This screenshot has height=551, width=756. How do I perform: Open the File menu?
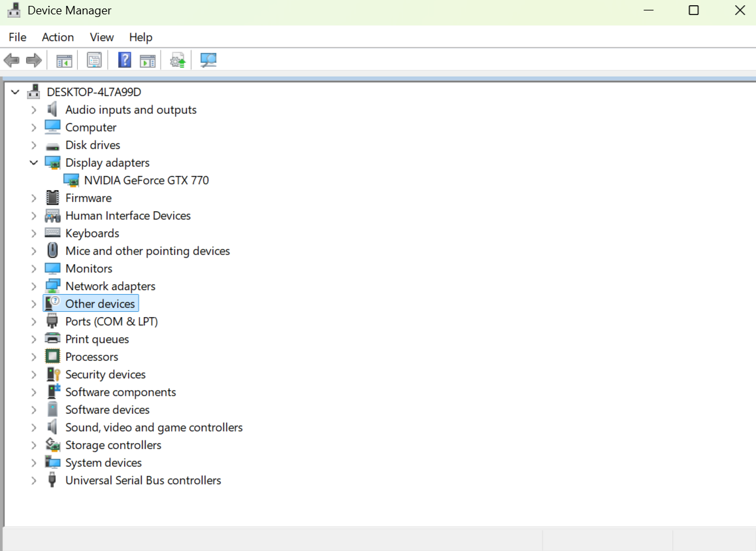click(18, 37)
